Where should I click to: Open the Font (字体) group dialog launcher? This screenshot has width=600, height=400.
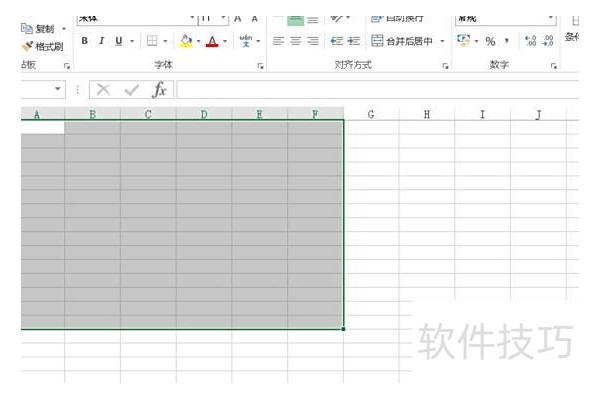pyautogui.click(x=261, y=66)
